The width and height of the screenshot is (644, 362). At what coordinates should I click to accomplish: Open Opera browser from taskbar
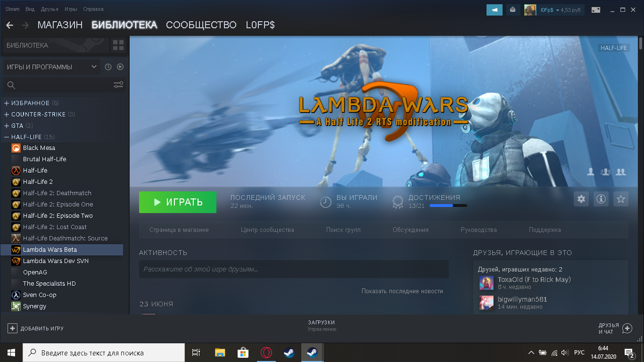266,352
